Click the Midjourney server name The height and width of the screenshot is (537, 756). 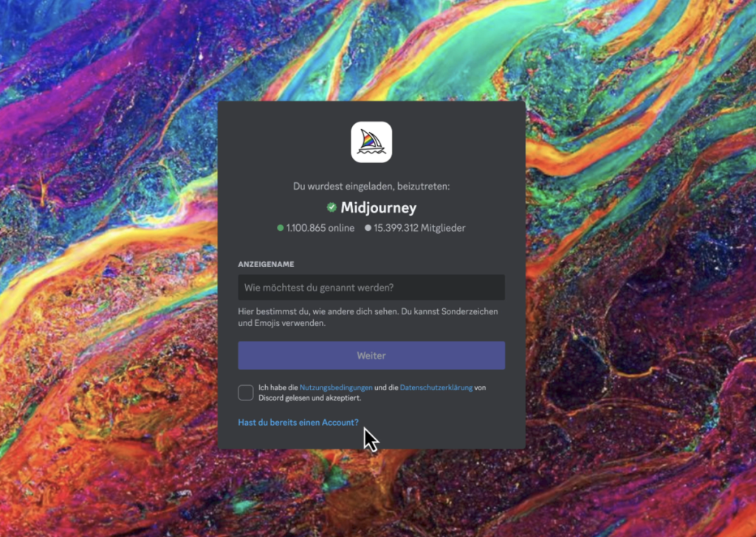pyautogui.click(x=378, y=208)
